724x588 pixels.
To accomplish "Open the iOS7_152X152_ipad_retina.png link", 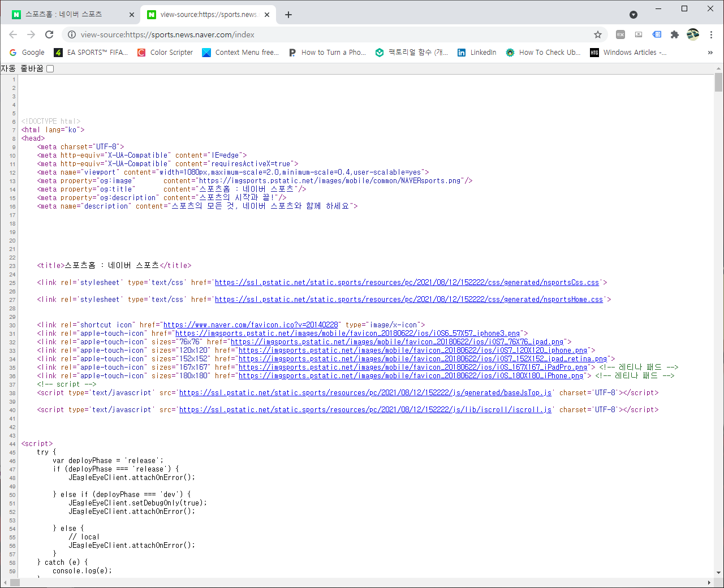I will (x=423, y=359).
